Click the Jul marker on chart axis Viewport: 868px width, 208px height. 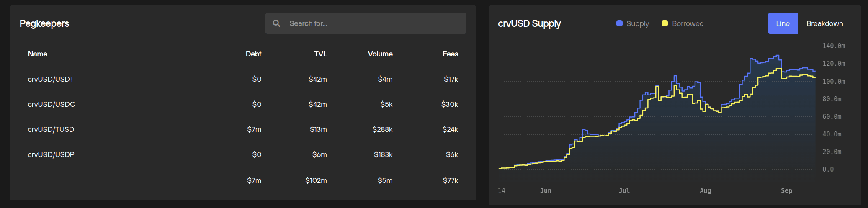point(624,190)
